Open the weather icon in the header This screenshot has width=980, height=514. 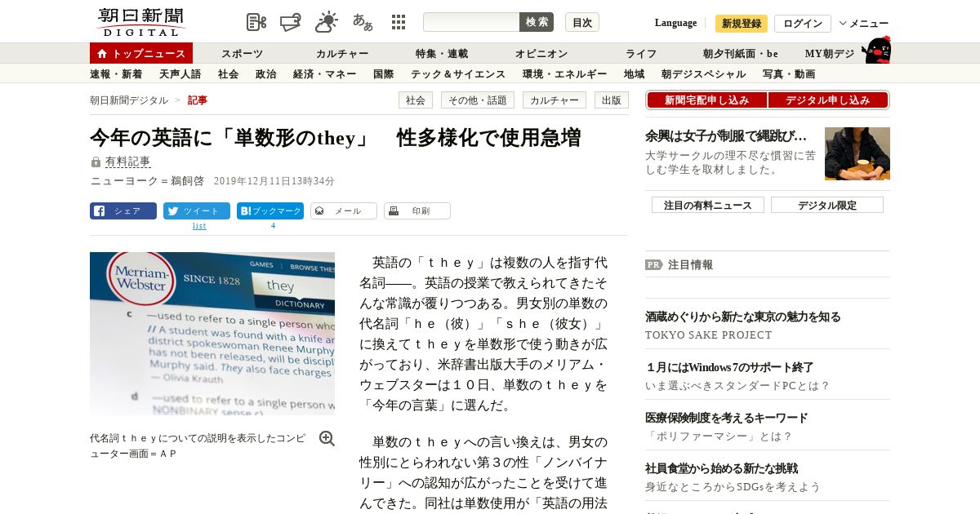327,22
